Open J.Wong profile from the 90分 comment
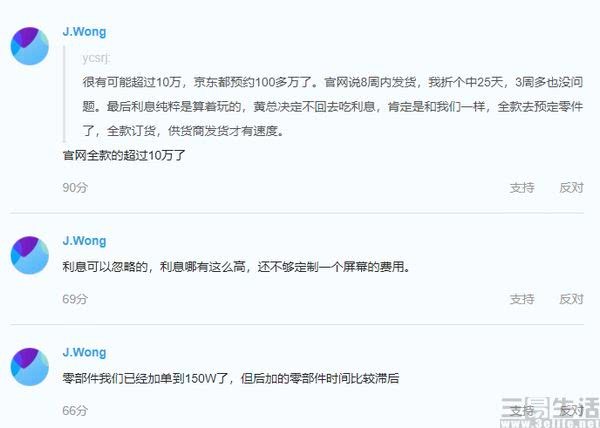 pyautogui.click(x=84, y=32)
